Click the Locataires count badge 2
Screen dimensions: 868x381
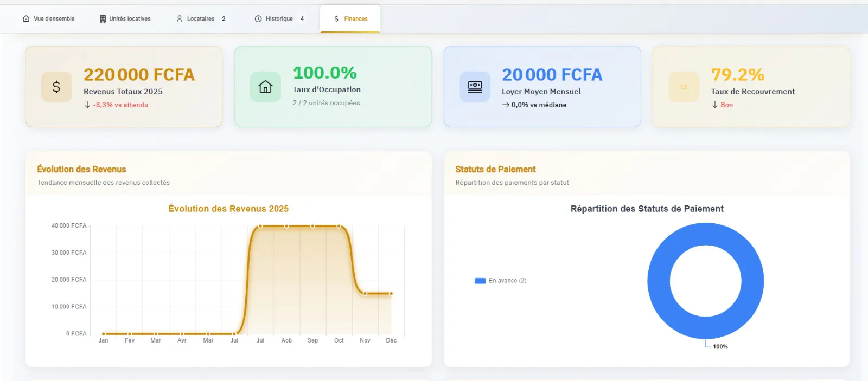224,19
